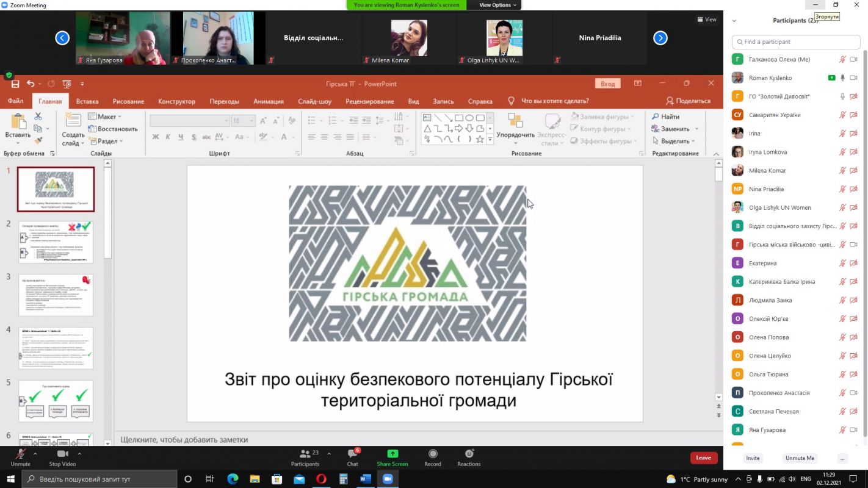The height and width of the screenshot is (488, 868).
Task: Open the Выделить selection dropdown
Action: coord(673,142)
